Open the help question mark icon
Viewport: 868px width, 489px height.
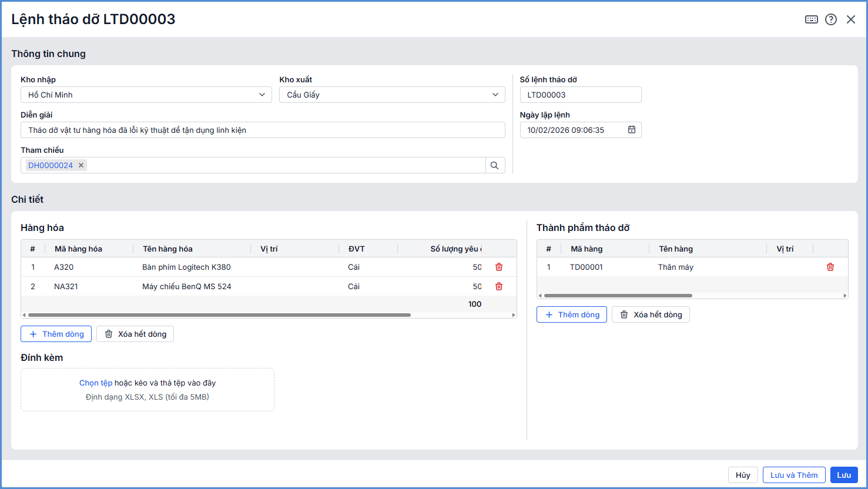[830, 19]
